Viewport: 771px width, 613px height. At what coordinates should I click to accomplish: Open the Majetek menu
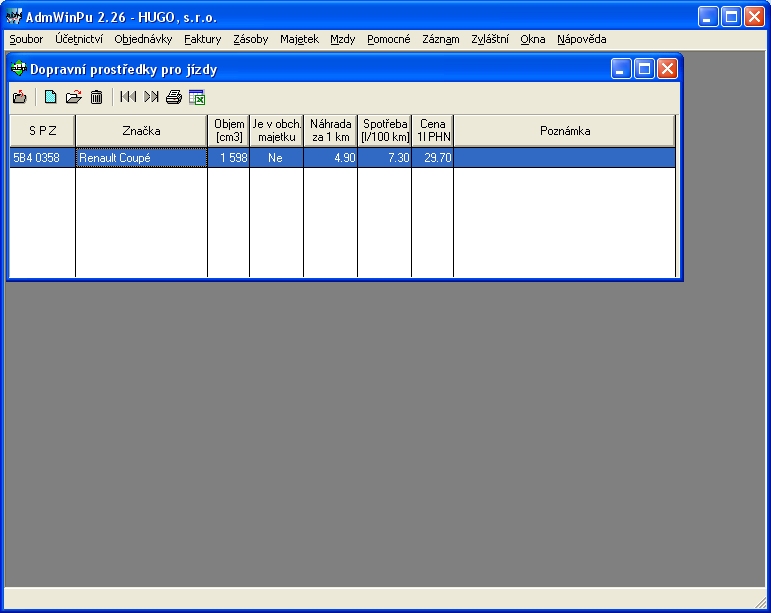[x=299, y=39]
